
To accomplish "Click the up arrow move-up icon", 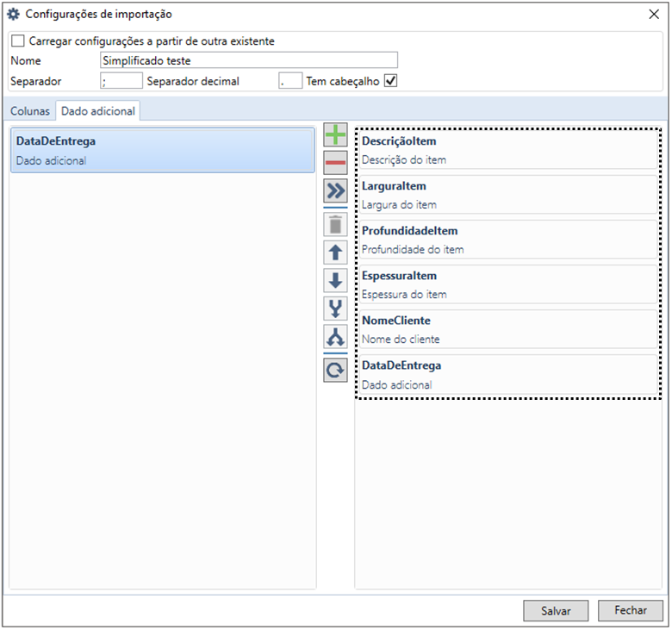I will (x=336, y=253).
